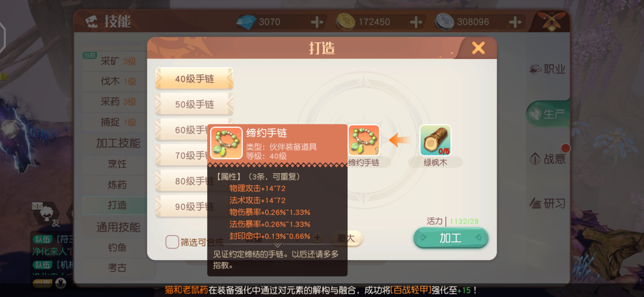Click the bracelet icon in the tooltip
Screen dimensions: 644x297
coord(226,143)
